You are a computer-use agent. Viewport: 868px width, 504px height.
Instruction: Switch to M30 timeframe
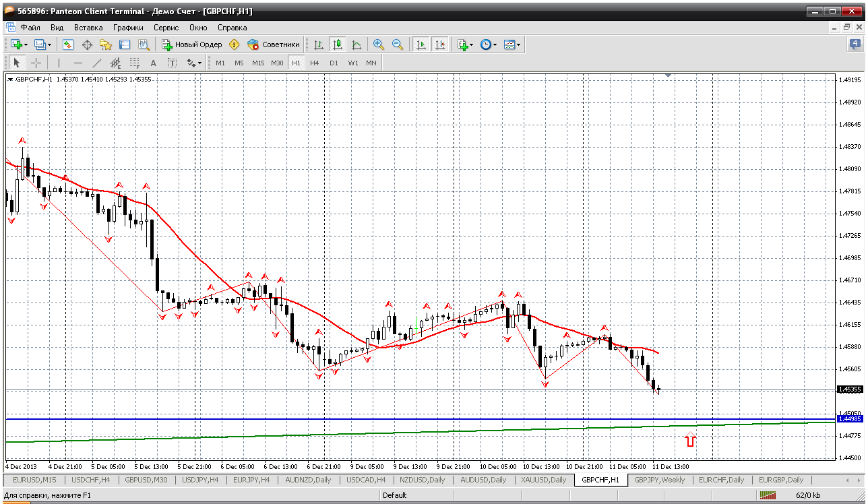point(277,63)
